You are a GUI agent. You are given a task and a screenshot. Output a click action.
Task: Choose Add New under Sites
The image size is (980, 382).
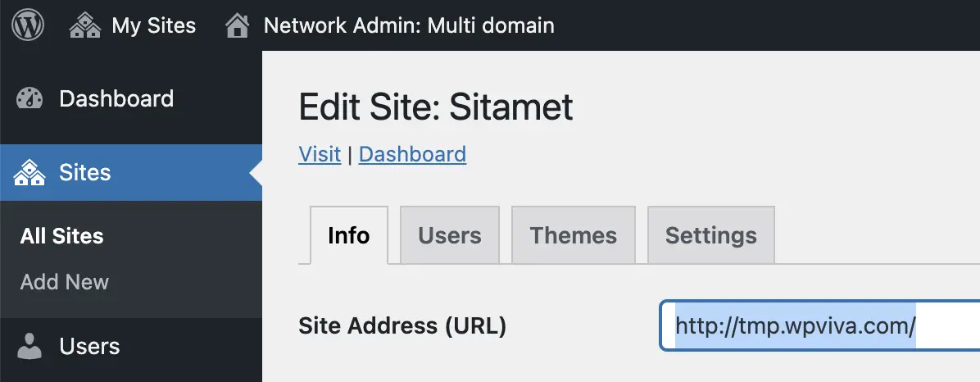pyautogui.click(x=65, y=282)
